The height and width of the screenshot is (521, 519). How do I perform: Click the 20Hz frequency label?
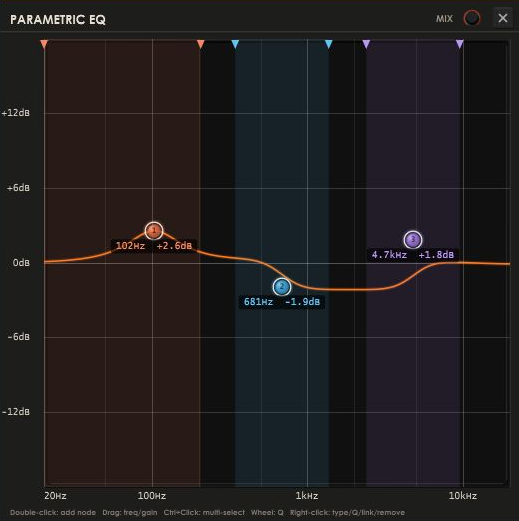click(55, 496)
